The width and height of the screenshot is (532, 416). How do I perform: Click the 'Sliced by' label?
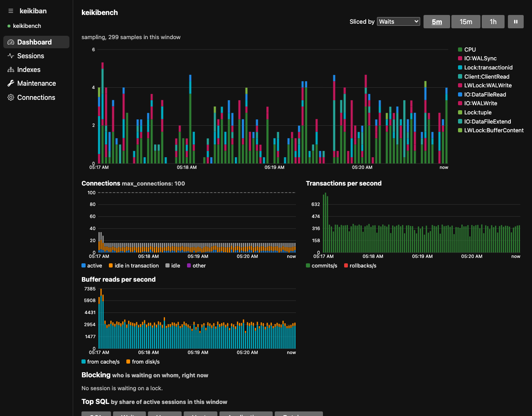pyautogui.click(x=362, y=22)
